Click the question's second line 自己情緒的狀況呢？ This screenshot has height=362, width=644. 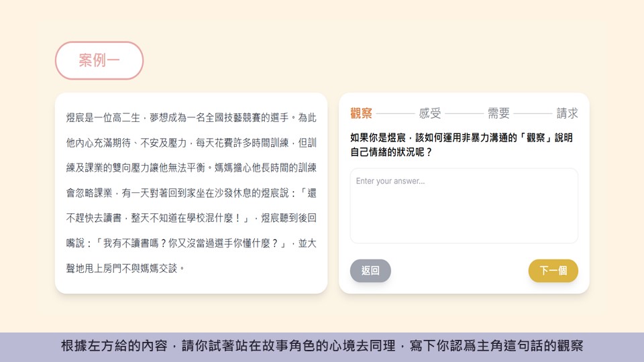(392, 152)
